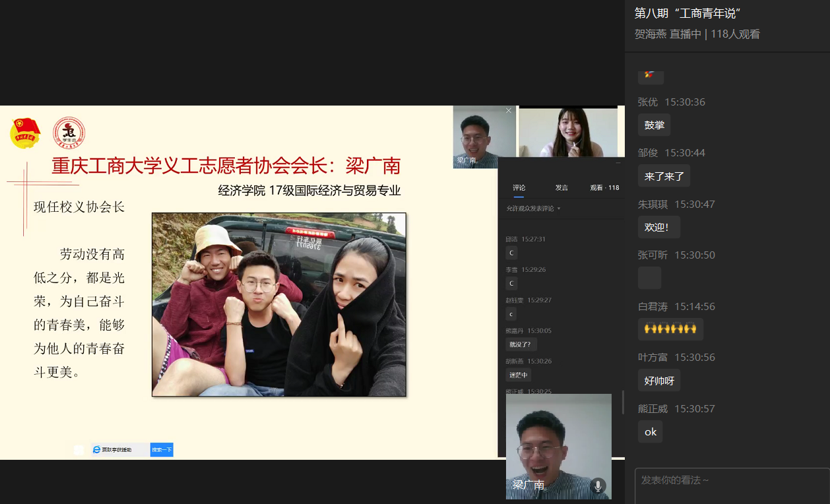Click the raised-hands emoji message from 白君涛
Image resolution: width=830 pixels, height=504 pixels.
pyautogui.click(x=670, y=329)
